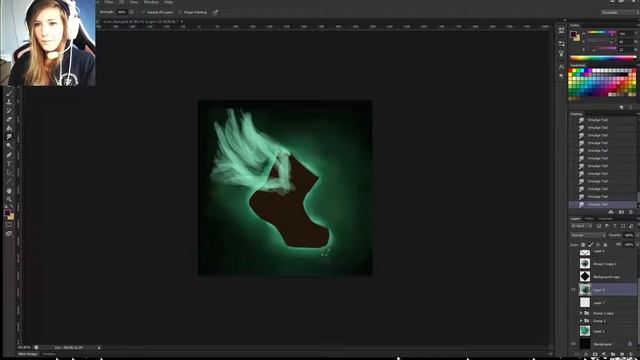
Task: Open the View menu
Action: (x=133, y=2)
